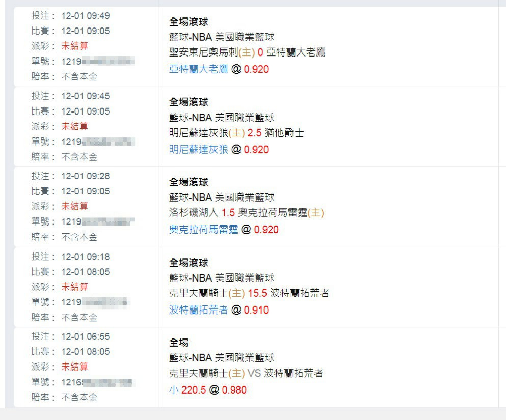
Task: Click 全場滾球 heading in the Spurs-Hawks bet
Action: [189, 22]
